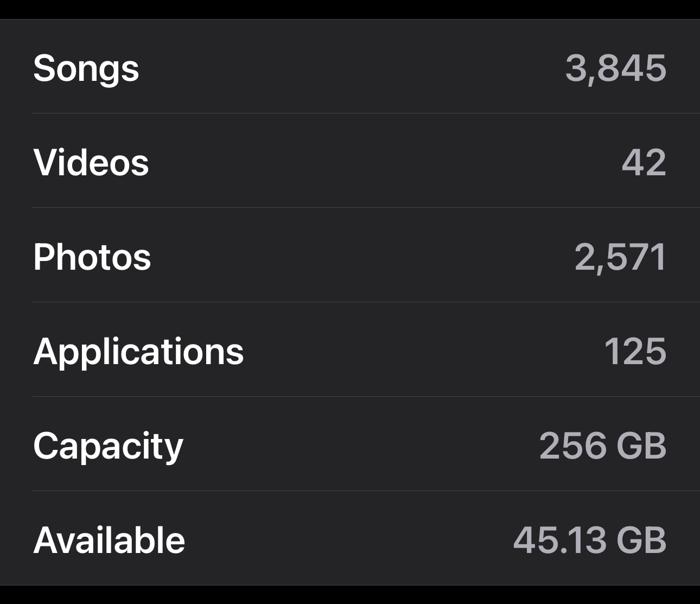Select the songs count 3,845
The height and width of the screenshot is (604, 700).
click(x=615, y=68)
